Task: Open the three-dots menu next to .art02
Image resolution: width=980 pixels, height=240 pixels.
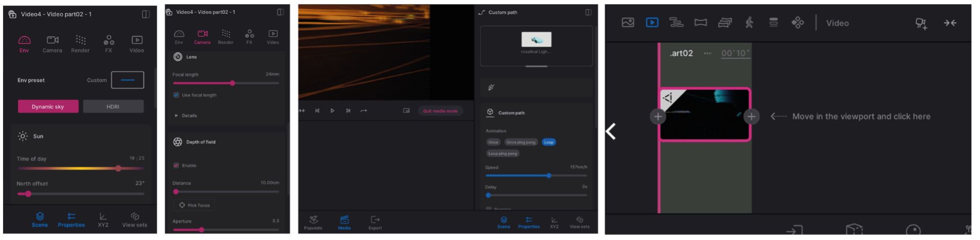Action: 707,54
